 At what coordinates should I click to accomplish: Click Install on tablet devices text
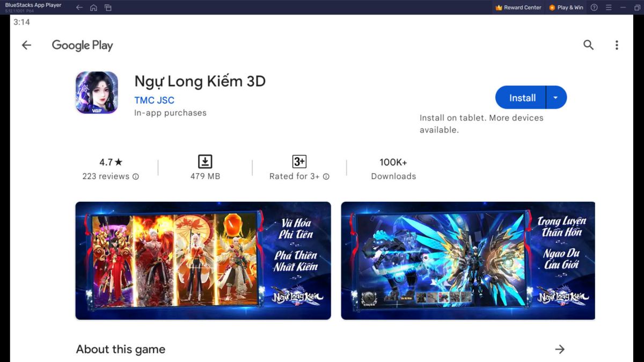tap(481, 124)
